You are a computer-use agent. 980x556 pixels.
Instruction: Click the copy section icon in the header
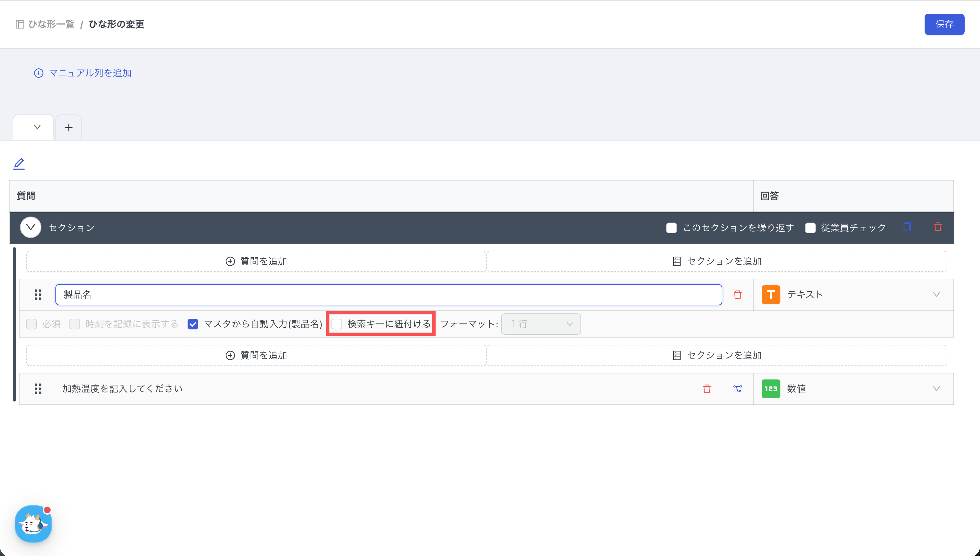coord(907,227)
